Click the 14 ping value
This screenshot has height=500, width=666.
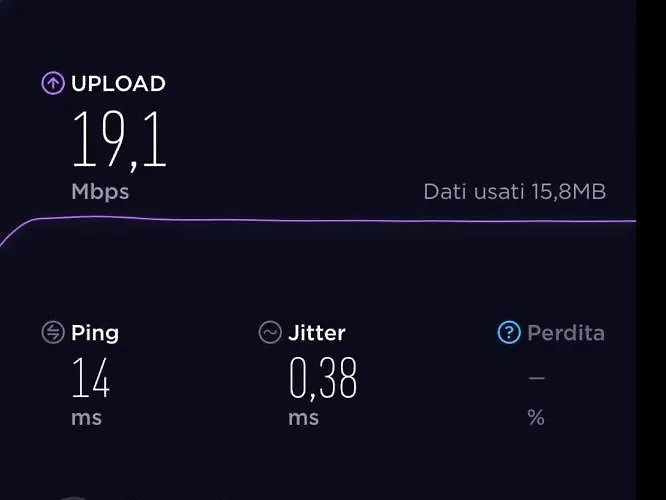click(x=91, y=378)
